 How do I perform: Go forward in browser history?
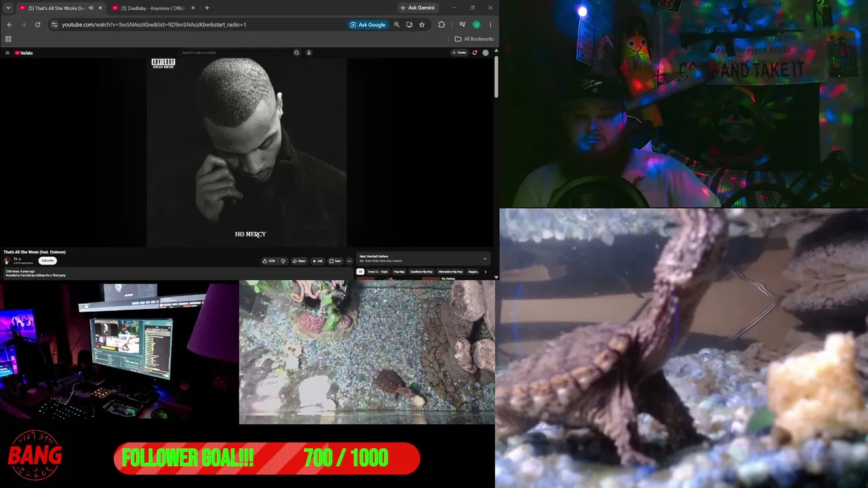point(23,24)
